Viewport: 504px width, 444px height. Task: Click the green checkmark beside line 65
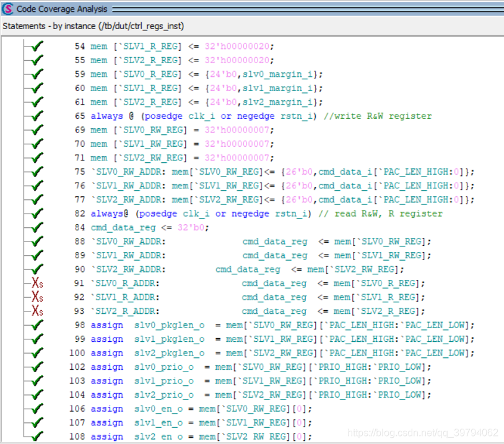37,116
